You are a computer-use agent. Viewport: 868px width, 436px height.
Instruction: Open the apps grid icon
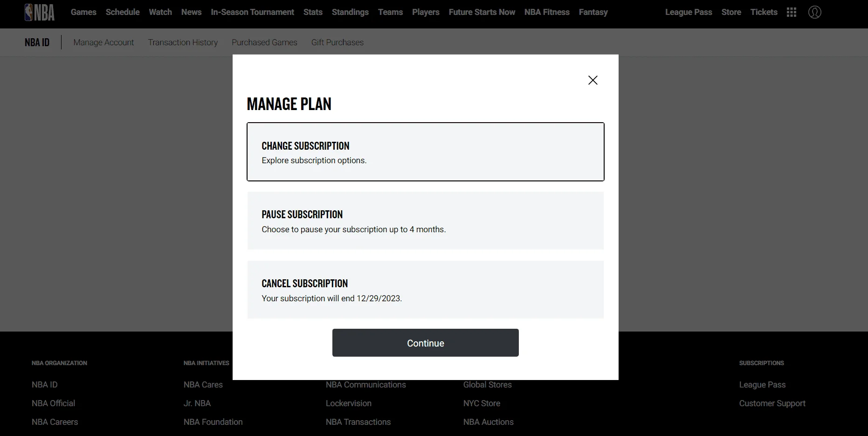point(792,12)
